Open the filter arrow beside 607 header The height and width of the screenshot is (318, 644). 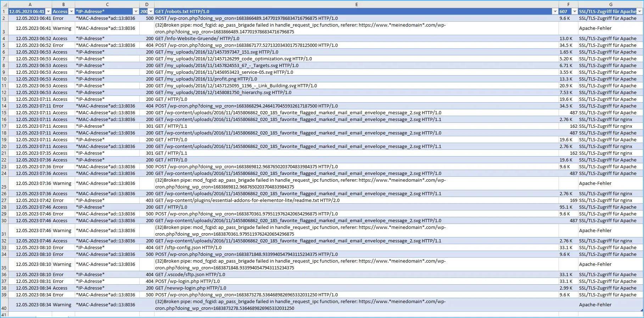click(x=575, y=12)
